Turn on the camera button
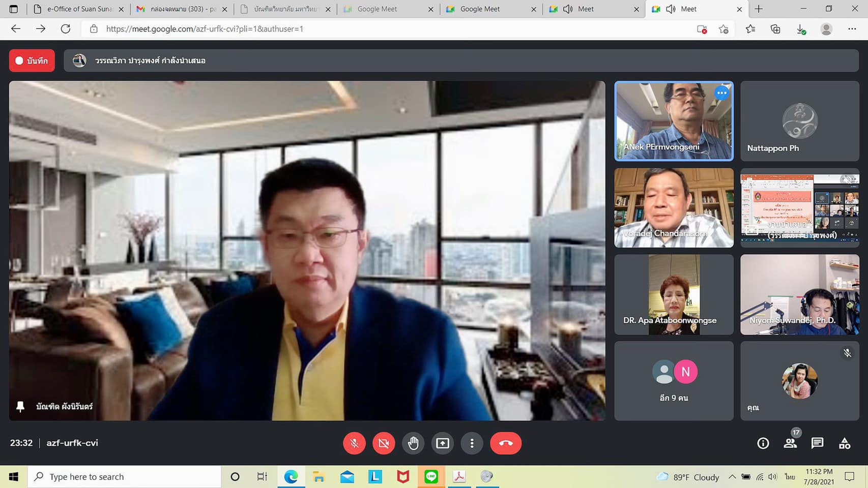Viewport: 868px width, 488px height. (384, 443)
